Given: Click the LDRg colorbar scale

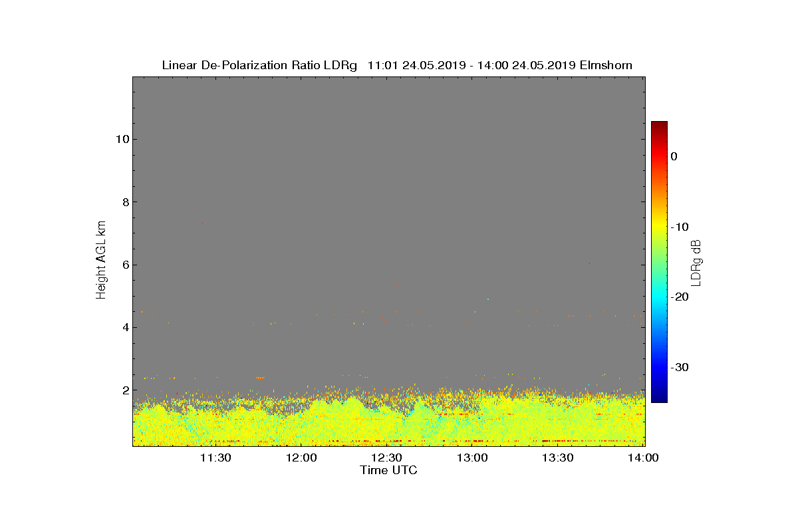Looking at the screenshot, I should tap(659, 262).
